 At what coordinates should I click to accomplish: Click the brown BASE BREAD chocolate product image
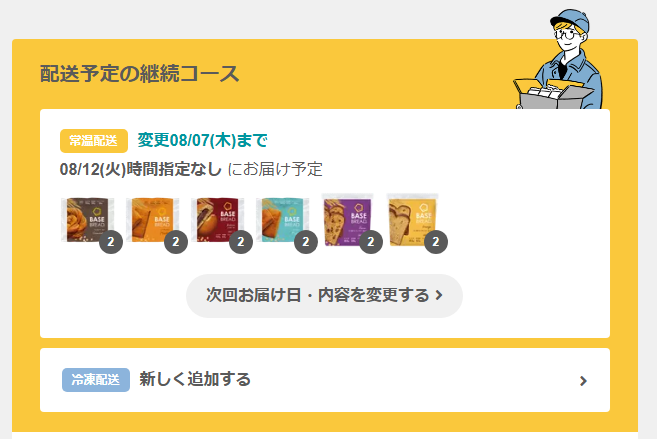[87, 220]
